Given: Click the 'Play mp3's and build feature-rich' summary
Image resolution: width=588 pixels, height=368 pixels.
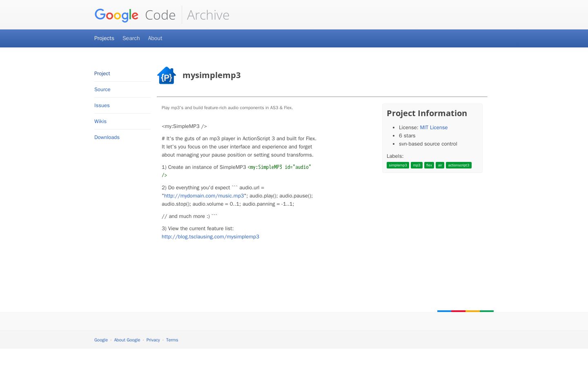Looking at the screenshot, I should (x=227, y=108).
